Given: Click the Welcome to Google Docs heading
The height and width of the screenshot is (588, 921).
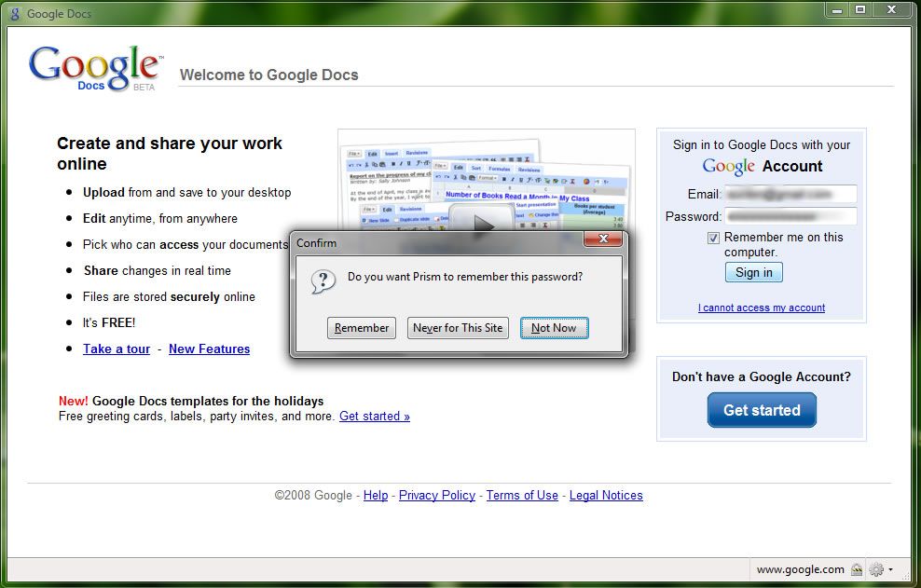Looking at the screenshot, I should 269,75.
